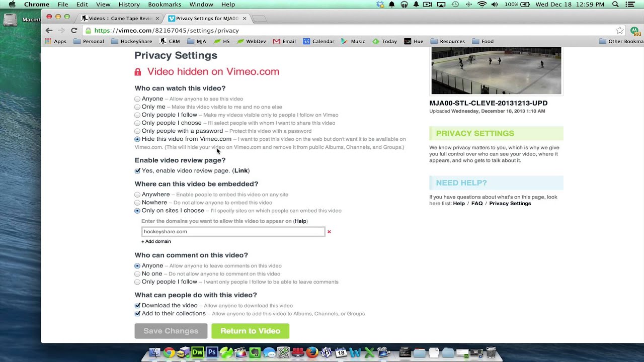The image size is (644, 362).
Task: Open the Resources bookmarks folder
Action: click(x=447, y=41)
